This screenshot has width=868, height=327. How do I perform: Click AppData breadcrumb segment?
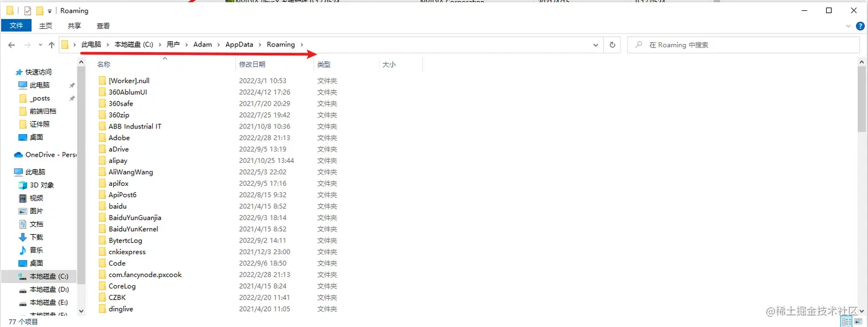click(x=239, y=45)
